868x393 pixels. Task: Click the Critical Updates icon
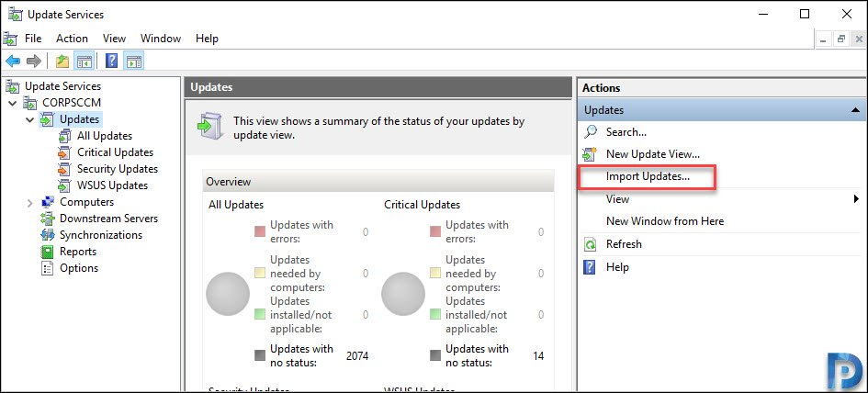(65, 152)
